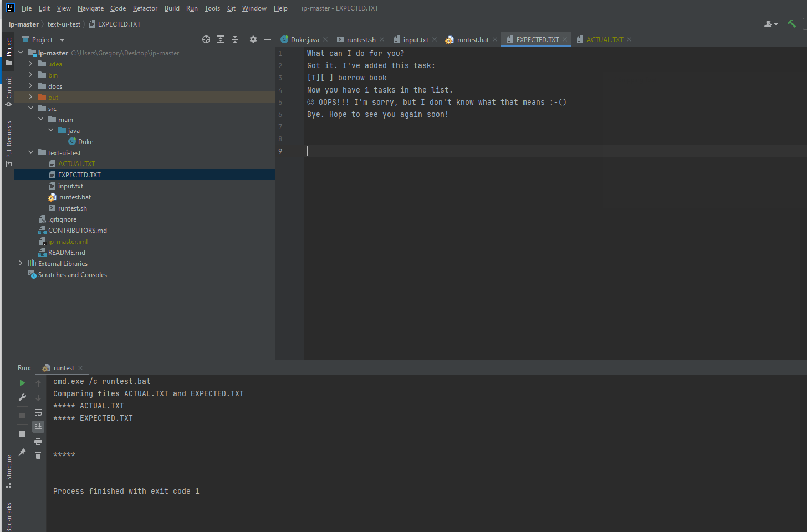Open the Git menu
The image size is (807, 532).
coord(231,8)
